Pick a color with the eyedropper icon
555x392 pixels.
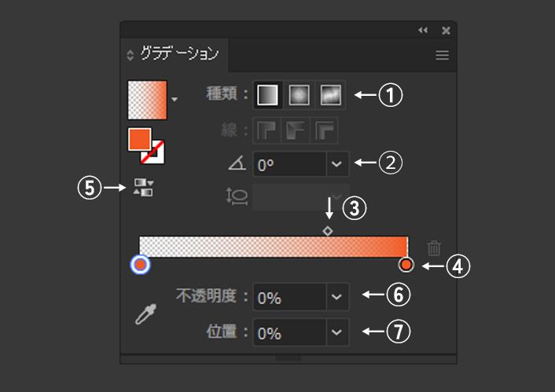pyautogui.click(x=146, y=313)
